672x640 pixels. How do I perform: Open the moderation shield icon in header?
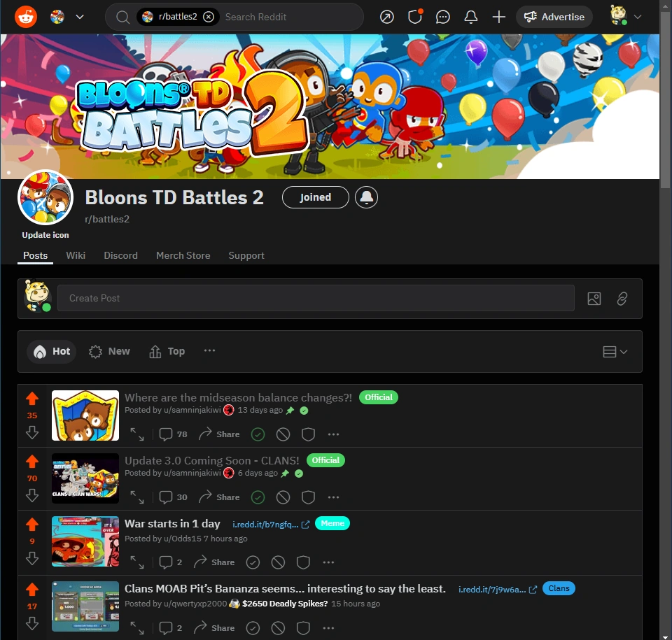(414, 17)
